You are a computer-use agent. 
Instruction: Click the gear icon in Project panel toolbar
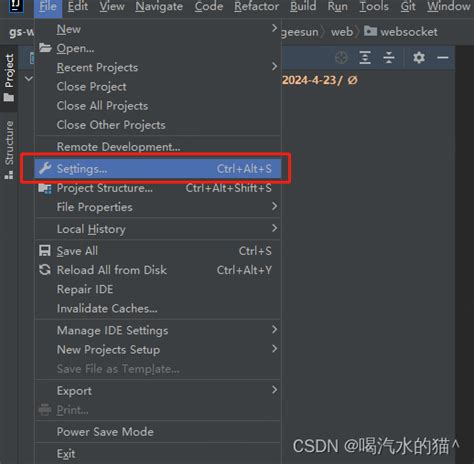click(x=419, y=58)
